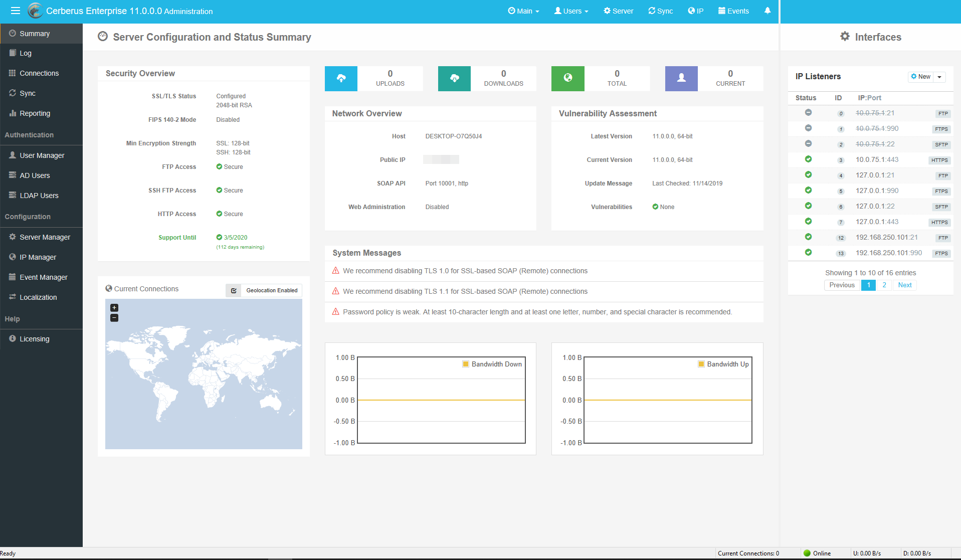The height and width of the screenshot is (560, 961).
Task: Open AD Users in the sidebar
Action: (41, 175)
